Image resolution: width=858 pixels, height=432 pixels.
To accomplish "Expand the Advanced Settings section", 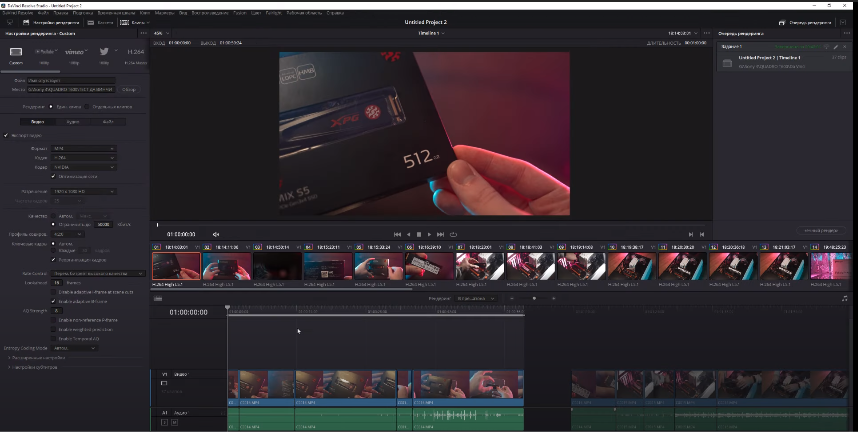I will [37, 358].
